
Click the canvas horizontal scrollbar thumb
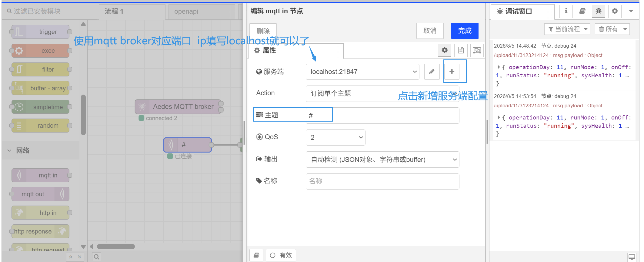(x=116, y=247)
